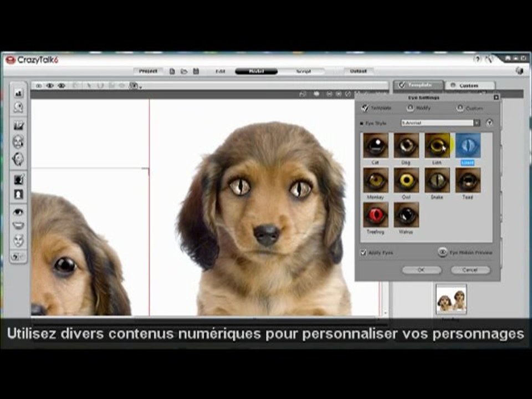The image size is (532, 399).
Task: Toggle the Apply Eyes checkbox
Action: point(364,253)
